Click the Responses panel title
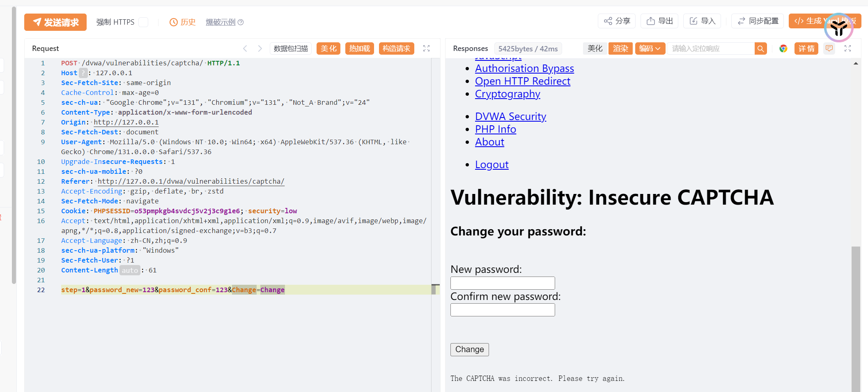This screenshot has width=868, height=392. pyautogui.click(x=471, y=48)
